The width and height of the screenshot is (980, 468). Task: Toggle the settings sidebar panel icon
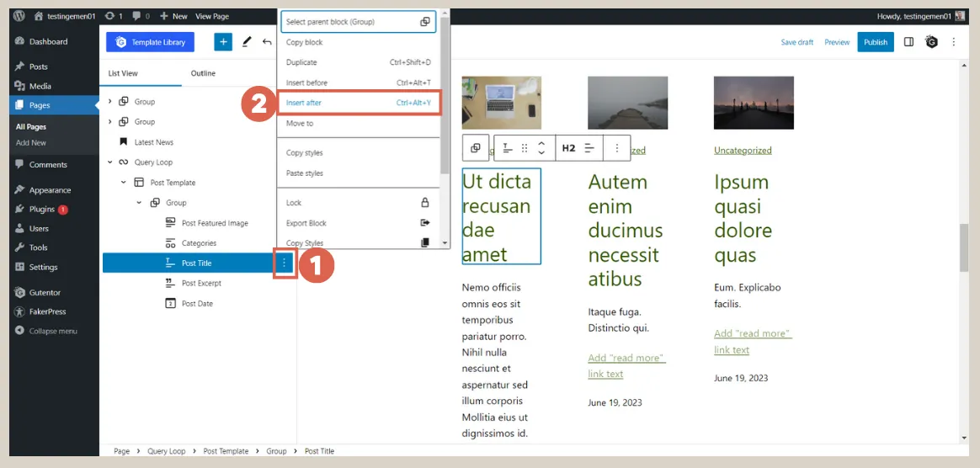click(908, 42)
